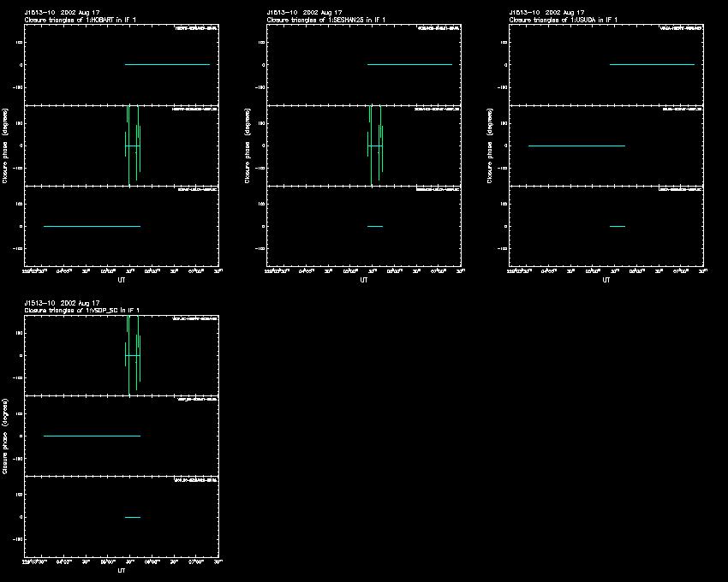Select the J1513-10 2002 Aug 17 header above SESHAN25 plot
The image size is (728, 582).
305,13
